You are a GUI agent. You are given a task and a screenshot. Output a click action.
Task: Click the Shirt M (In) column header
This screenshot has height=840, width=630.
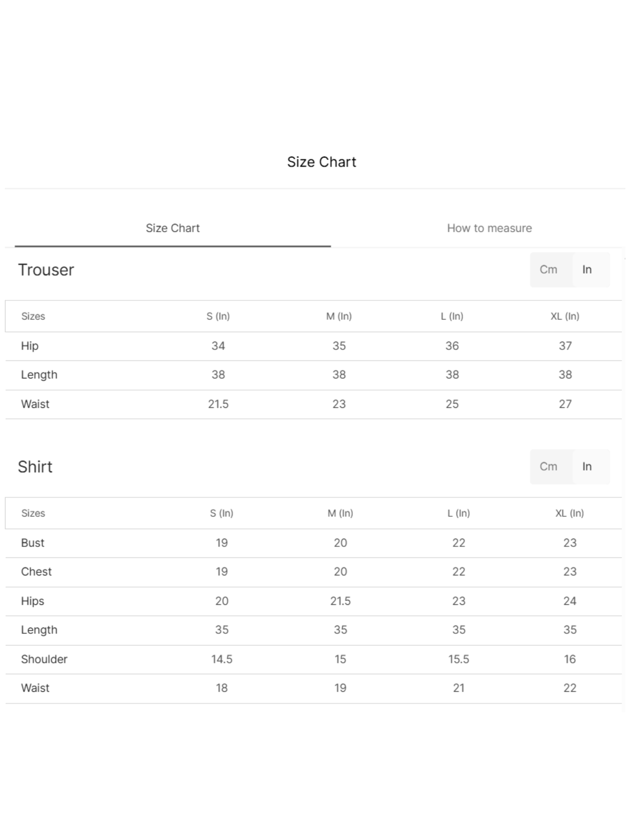click(340, 513)
